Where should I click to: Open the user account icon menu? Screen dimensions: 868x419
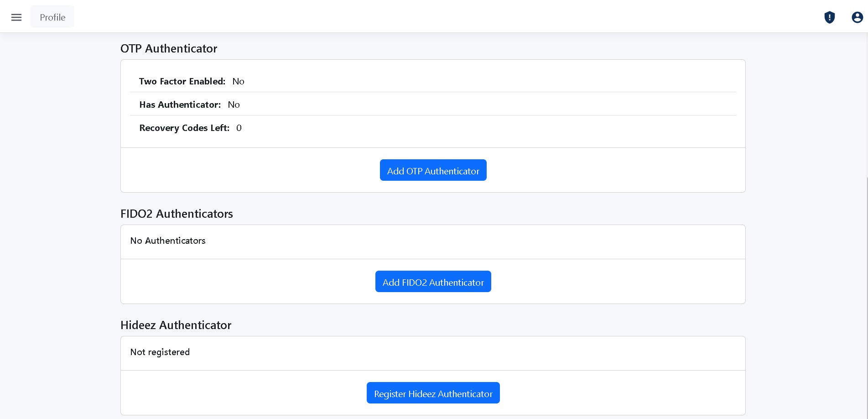point(857,17)
